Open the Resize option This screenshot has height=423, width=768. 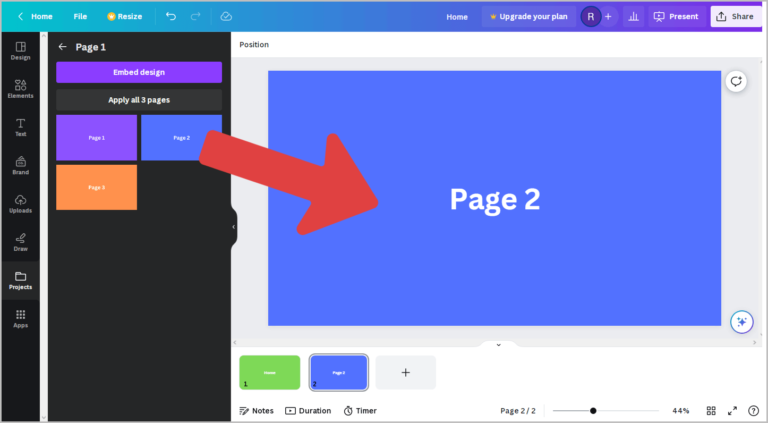pyautogui.click(x=124, y=16)
